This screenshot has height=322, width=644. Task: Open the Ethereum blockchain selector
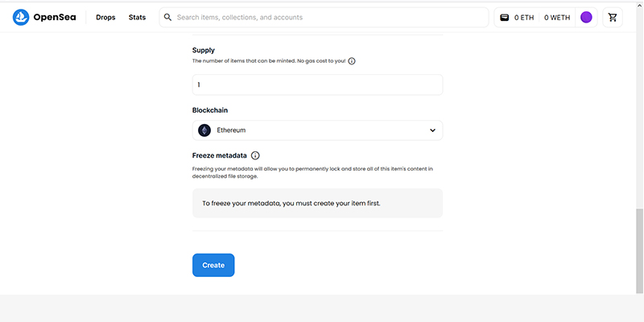point(317,130)
